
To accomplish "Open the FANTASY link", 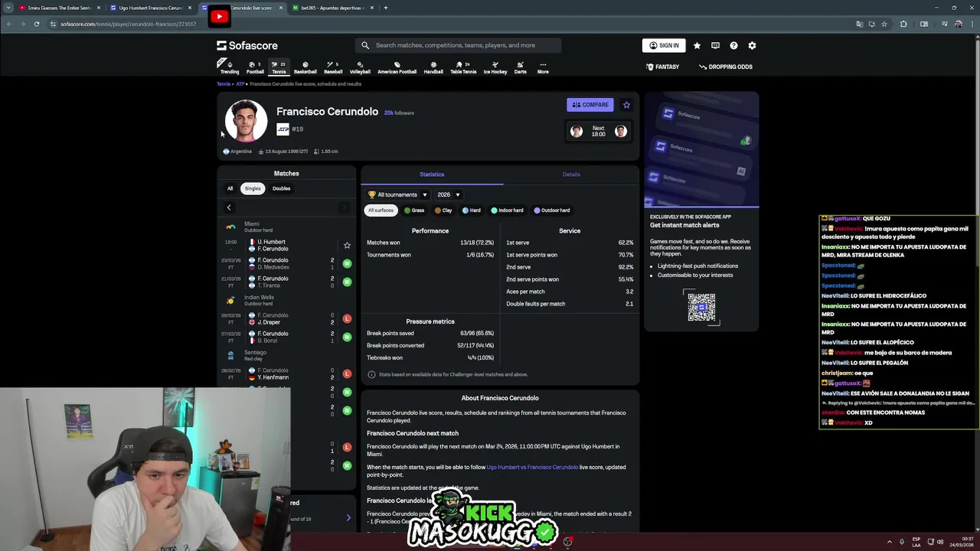I will tap(662, 67).
